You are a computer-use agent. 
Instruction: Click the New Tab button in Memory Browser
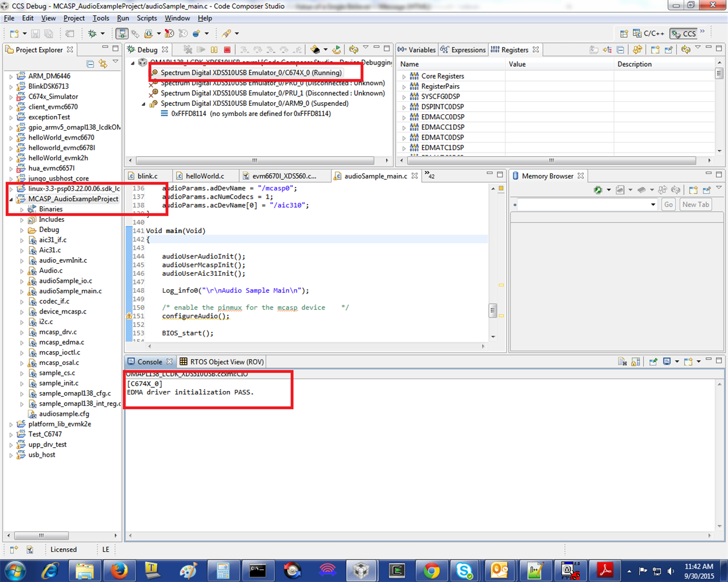click(x=695, y=205)
